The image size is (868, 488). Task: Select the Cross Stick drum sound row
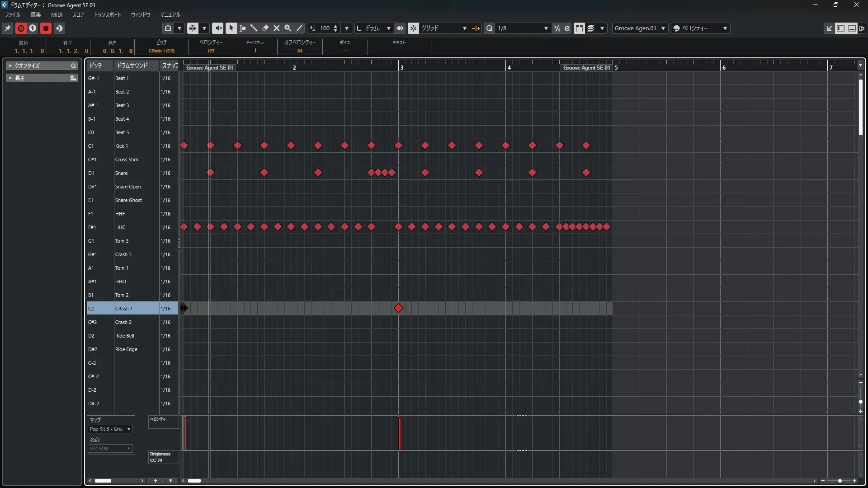[127, 160]
